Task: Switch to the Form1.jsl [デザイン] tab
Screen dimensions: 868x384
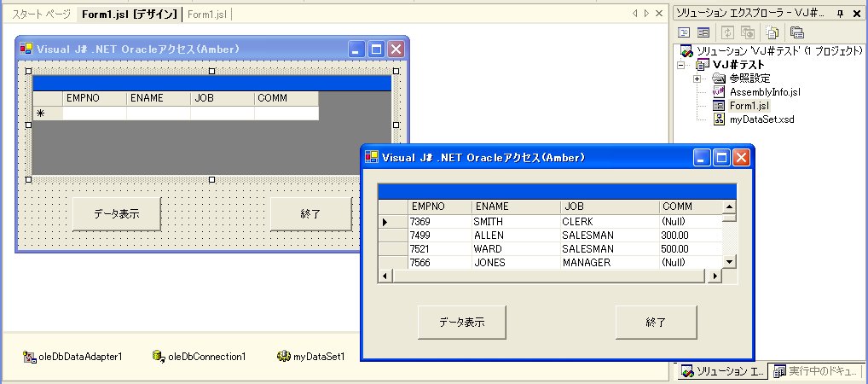Action: tap(130, 15)
